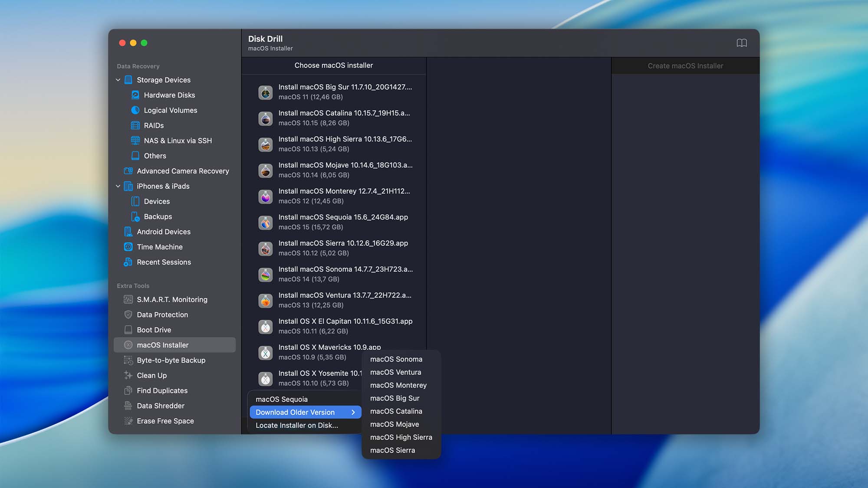Collapse the Storage Devices tree section
Image resolution: width=868 pixels, height=488 pixels.
click(118, 80)
